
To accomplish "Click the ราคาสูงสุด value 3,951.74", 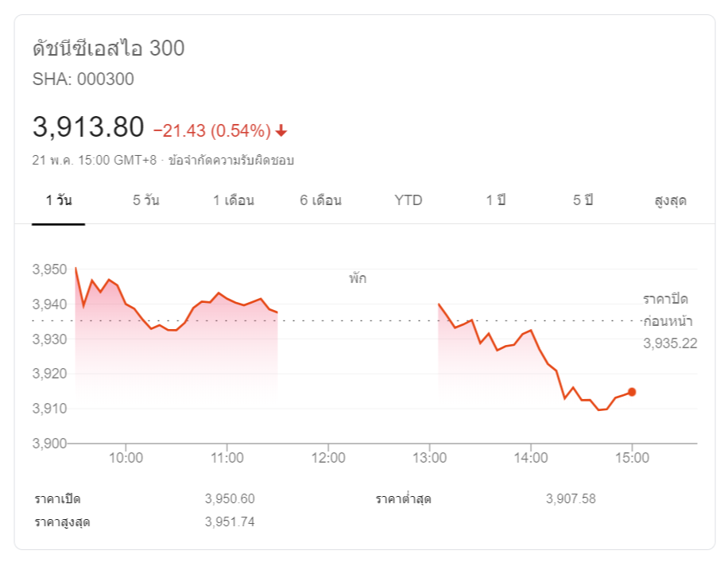I will tap(230, 522).
